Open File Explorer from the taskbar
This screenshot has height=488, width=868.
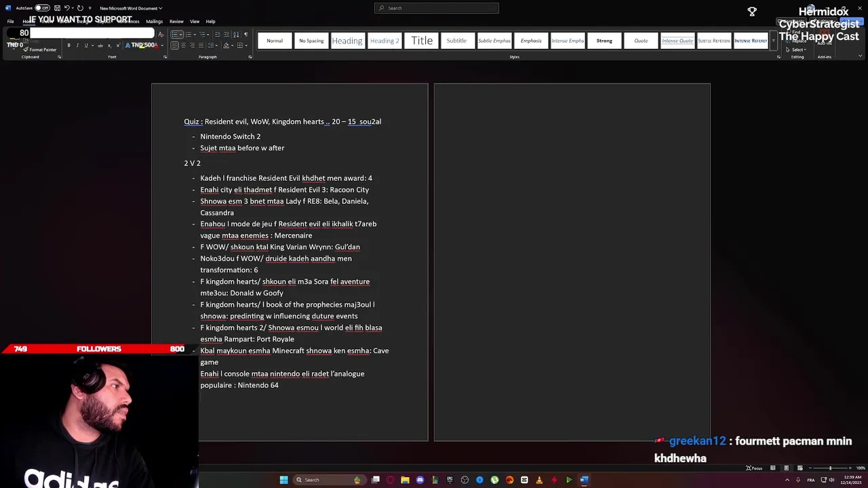pos(405,480)
